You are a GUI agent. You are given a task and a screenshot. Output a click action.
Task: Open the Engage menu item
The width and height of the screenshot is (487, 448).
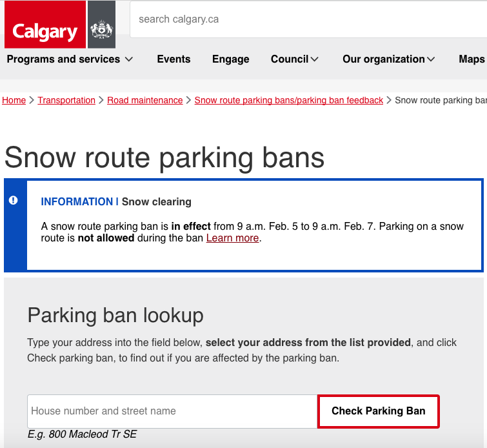click(230, 59)
